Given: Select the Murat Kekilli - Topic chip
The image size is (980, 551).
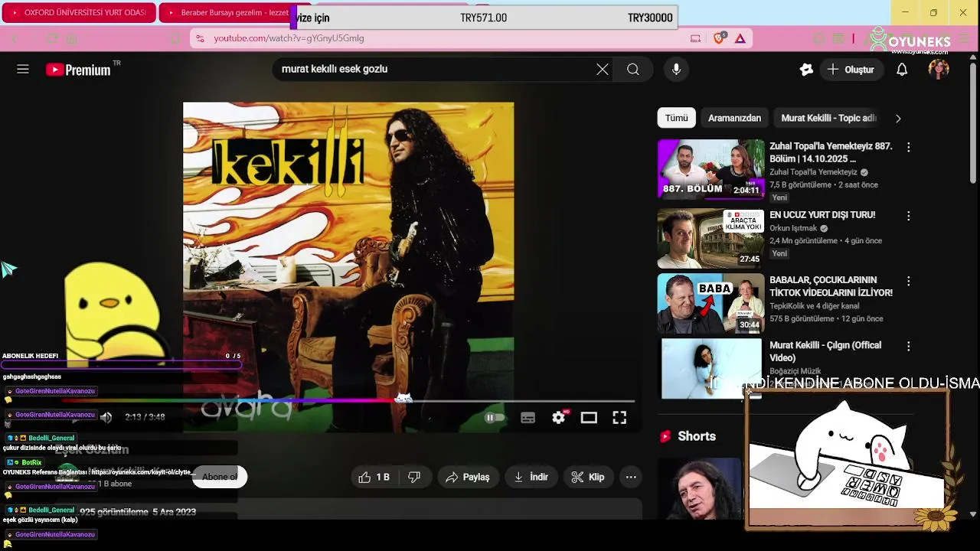Looking at the screenshot, I should [x=828, y=118].
